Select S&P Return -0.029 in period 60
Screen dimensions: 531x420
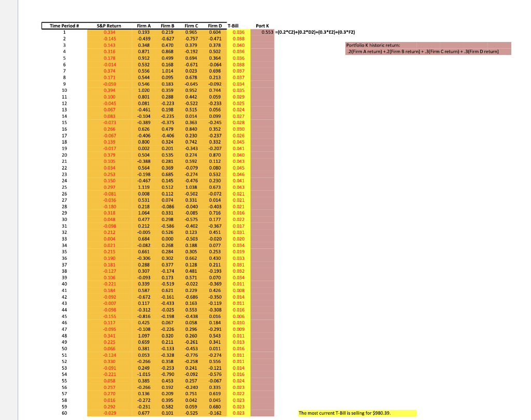(109, 413)
